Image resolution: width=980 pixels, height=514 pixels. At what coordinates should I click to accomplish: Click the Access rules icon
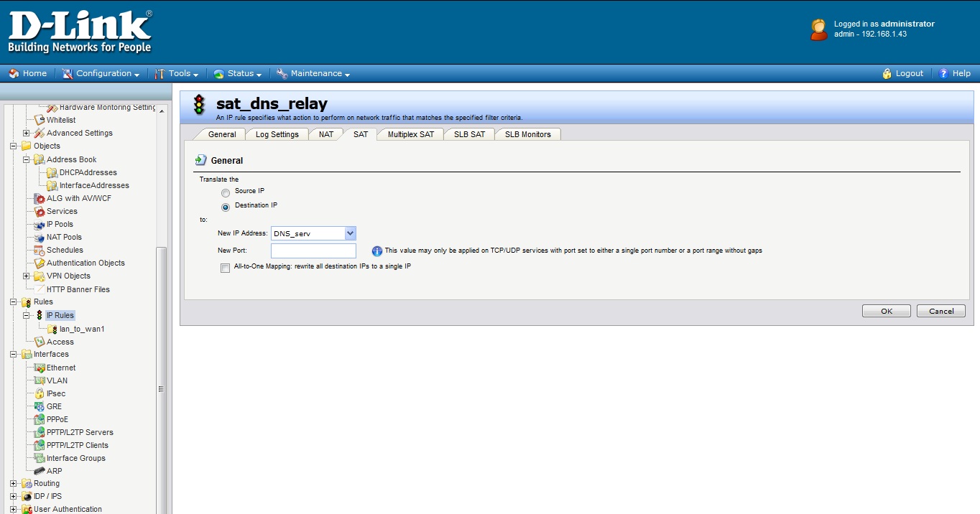click(x=40, y=342)
